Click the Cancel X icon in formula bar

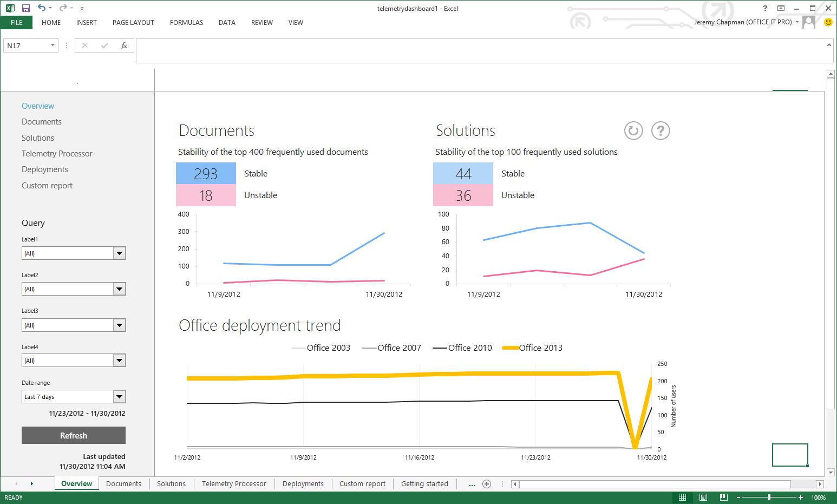click(84, 45)
